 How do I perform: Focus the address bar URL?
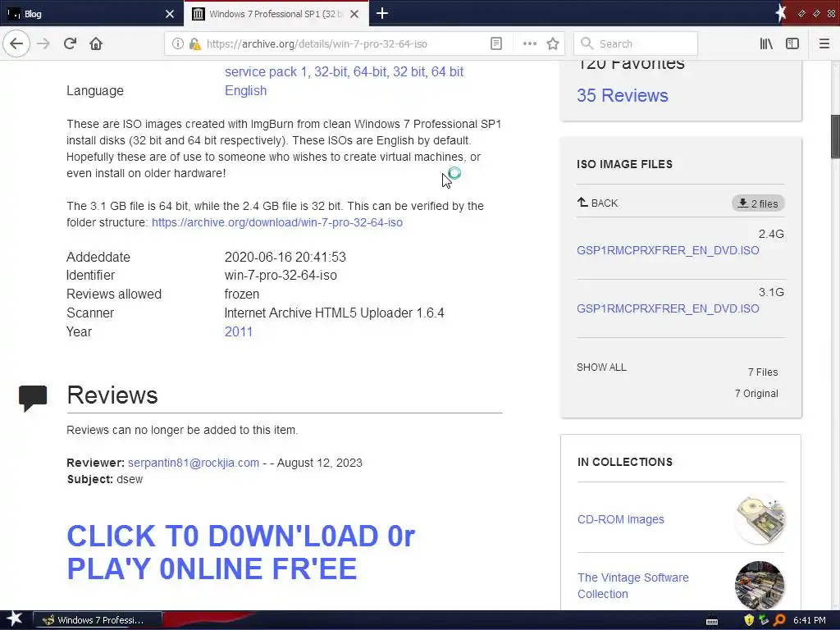click(x=317, y=44)
